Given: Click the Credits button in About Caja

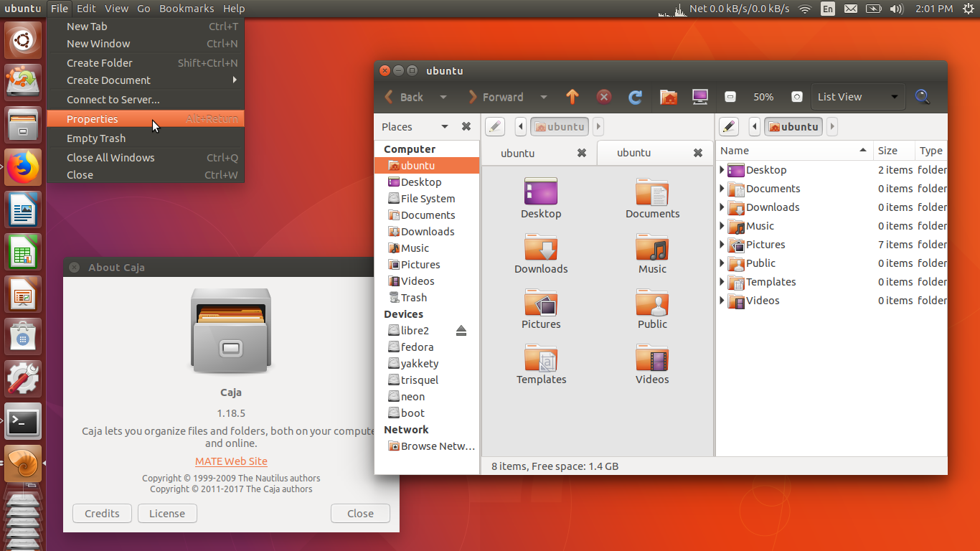Looking at the screenshot, I should tap(102, 514).
